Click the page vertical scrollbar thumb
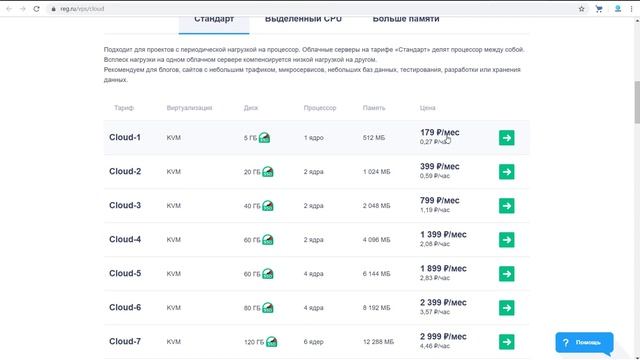Viewport: 640px width, 360px height. 637,102
